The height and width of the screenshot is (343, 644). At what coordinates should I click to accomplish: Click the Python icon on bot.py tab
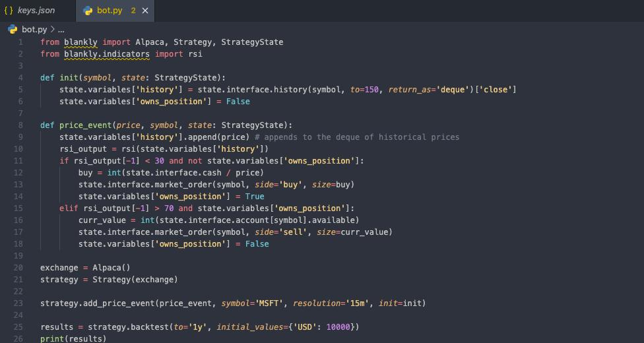click(x=88, y=11)
